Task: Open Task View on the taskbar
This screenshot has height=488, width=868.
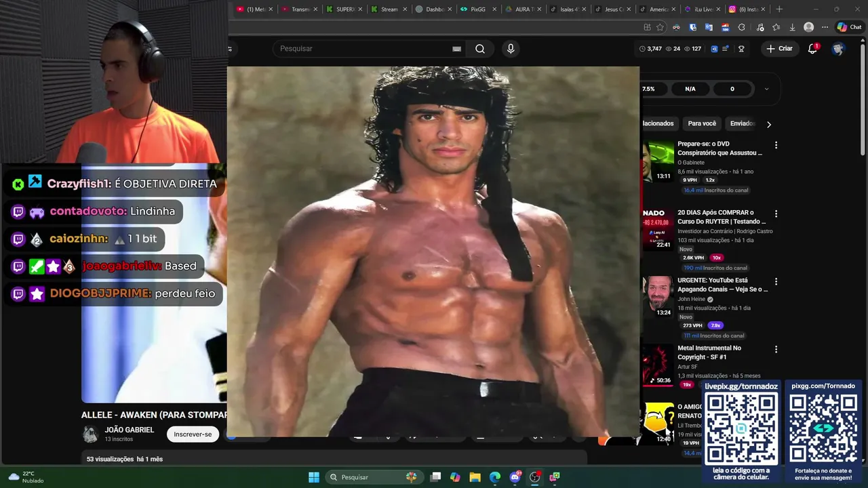Action: [436, 477]
